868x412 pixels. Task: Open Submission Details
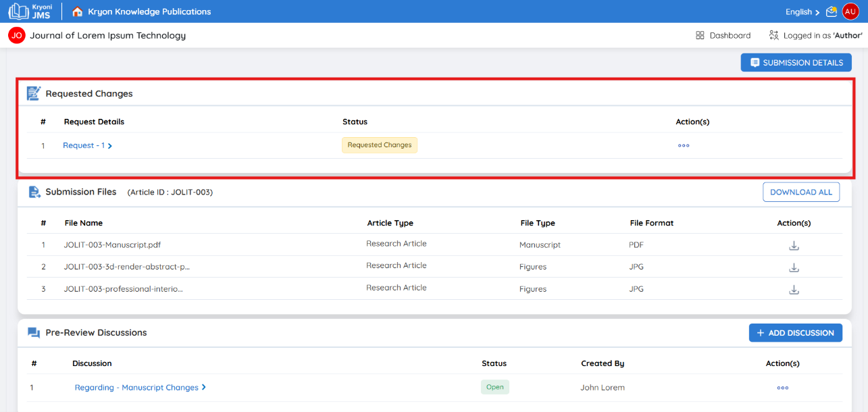point(796,63)
